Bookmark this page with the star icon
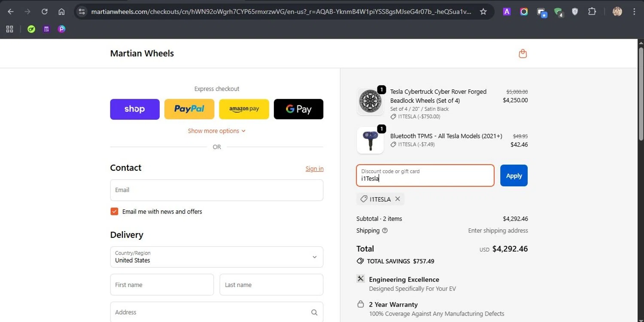The width and height of the screenshot is (644, 322). [x=483, y=12]
